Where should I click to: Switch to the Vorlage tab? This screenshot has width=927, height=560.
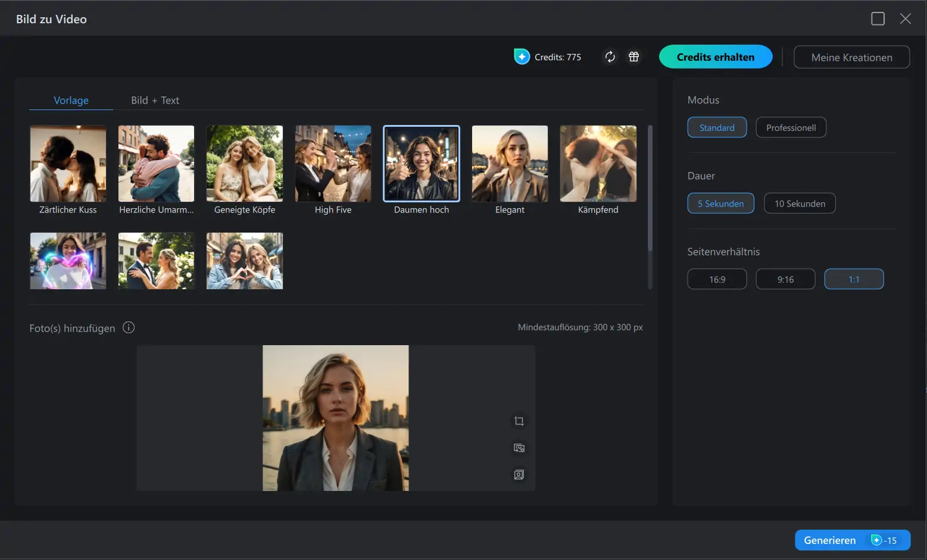click(x=71, y=100)
